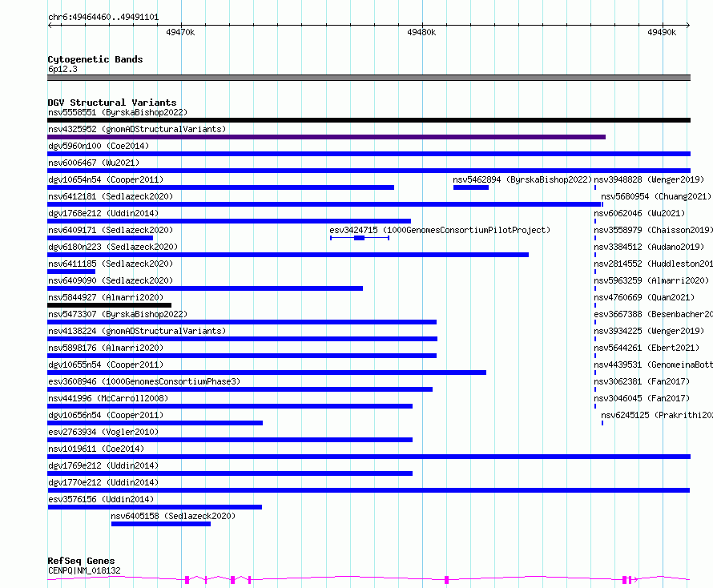Image resolution: width=713 pixels, height=588 pixels.
Task: Select the dgv1770e212 (Uddin2014) label
Action: [103, 482]
